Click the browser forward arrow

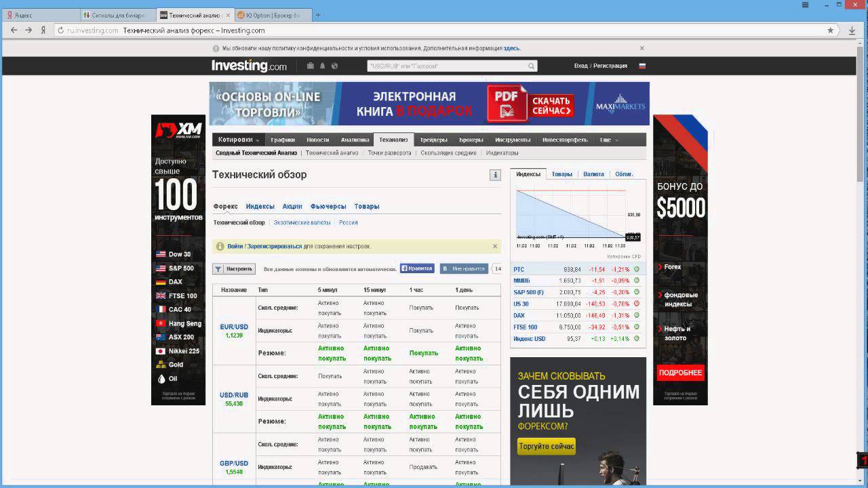pos(28,30)
